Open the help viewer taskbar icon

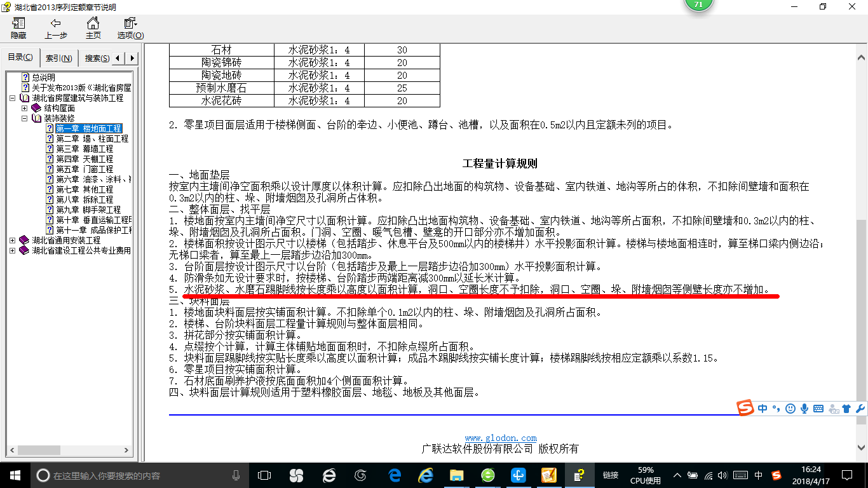point(579,475)
